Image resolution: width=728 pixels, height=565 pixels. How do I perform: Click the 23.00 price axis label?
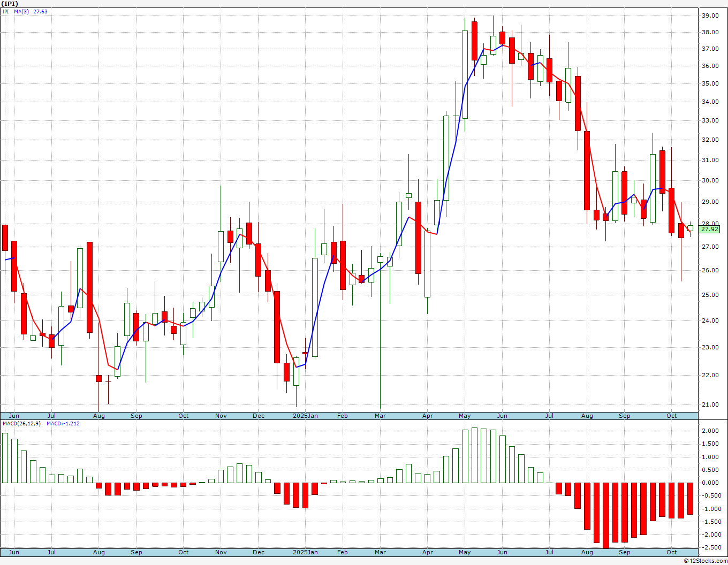click(x=710, y=347)
